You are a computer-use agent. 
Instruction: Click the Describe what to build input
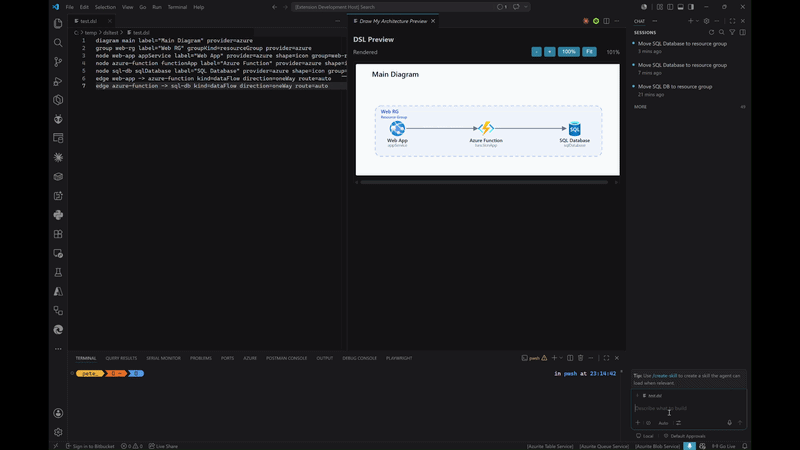coord(689,408)
